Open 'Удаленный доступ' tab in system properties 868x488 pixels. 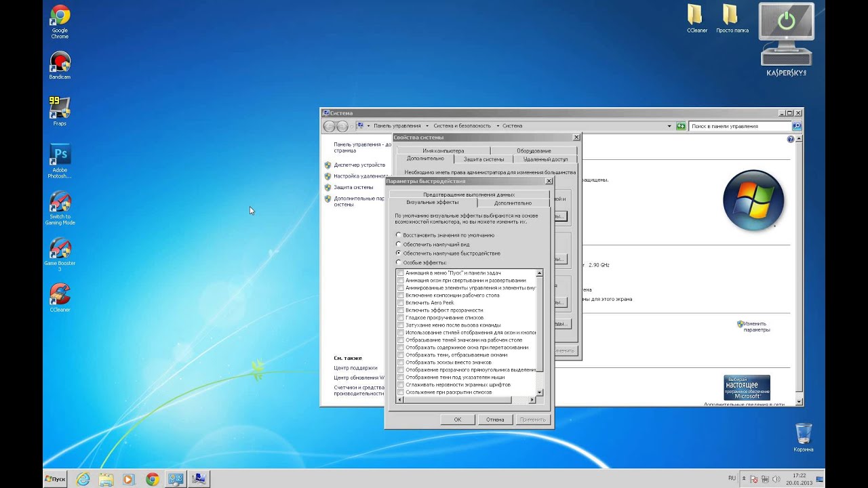tap(545, 159)
